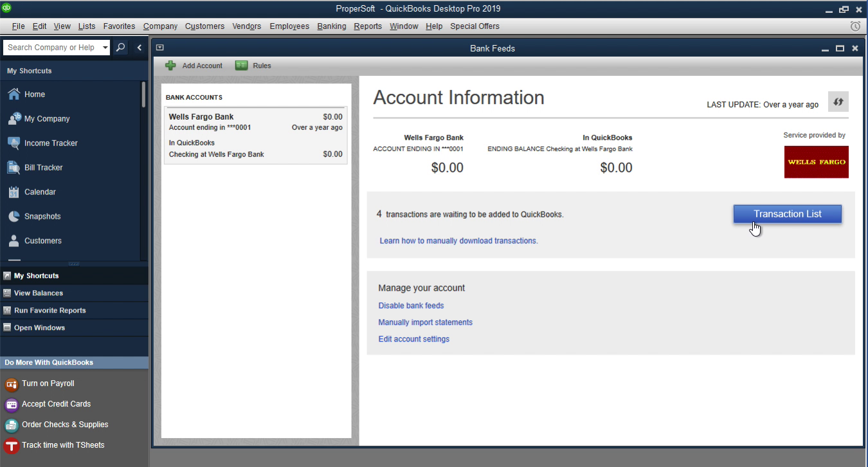Click the Do More With QuickBooks header
Image resolution: width=868 pixels, height=467 pixels.
74,363
